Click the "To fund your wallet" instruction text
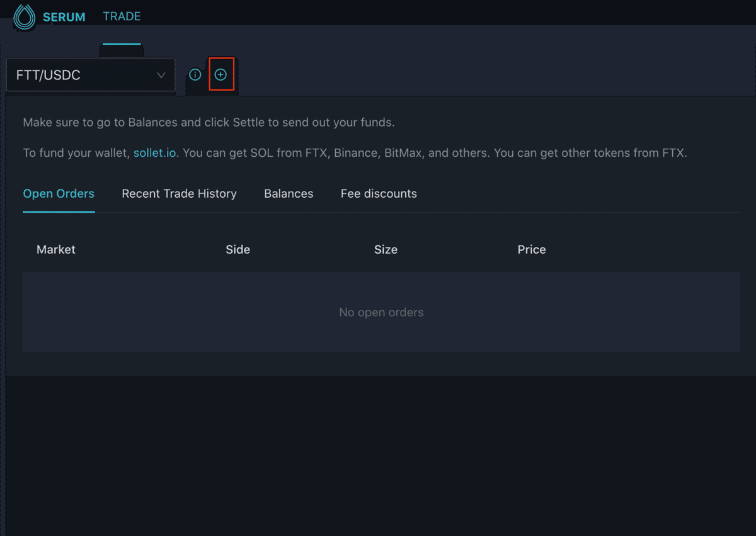The image size is (756, 536). click(x=76, y=153)
